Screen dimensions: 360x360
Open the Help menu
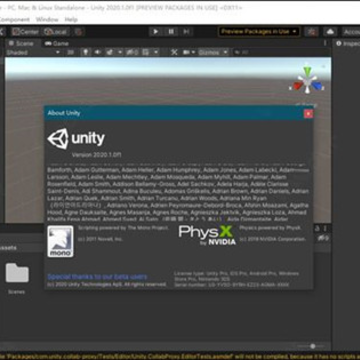click(71, 19)
